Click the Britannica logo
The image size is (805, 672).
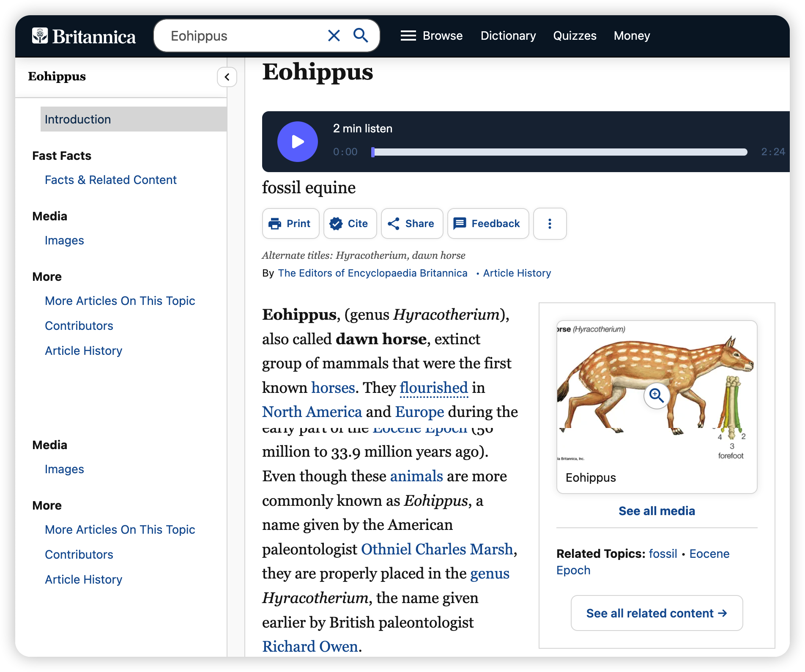84,36
